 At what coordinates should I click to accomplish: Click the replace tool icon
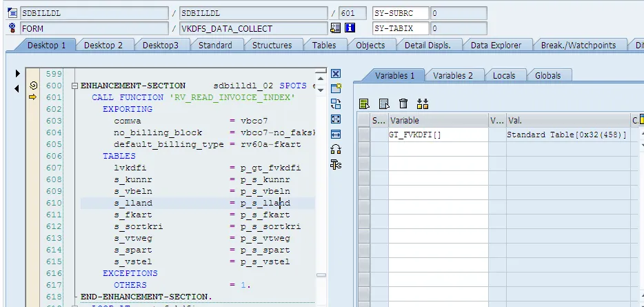(x=336, y=103)
